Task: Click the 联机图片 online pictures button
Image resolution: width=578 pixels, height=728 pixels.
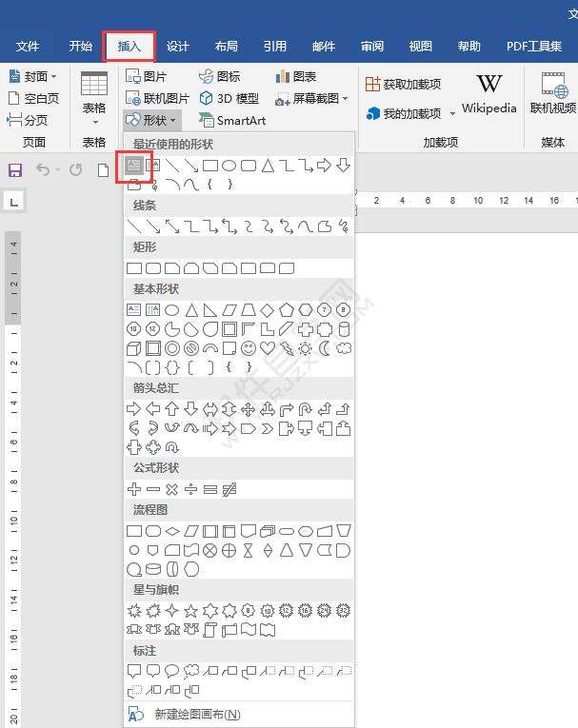Action: [x=157, y=98]
